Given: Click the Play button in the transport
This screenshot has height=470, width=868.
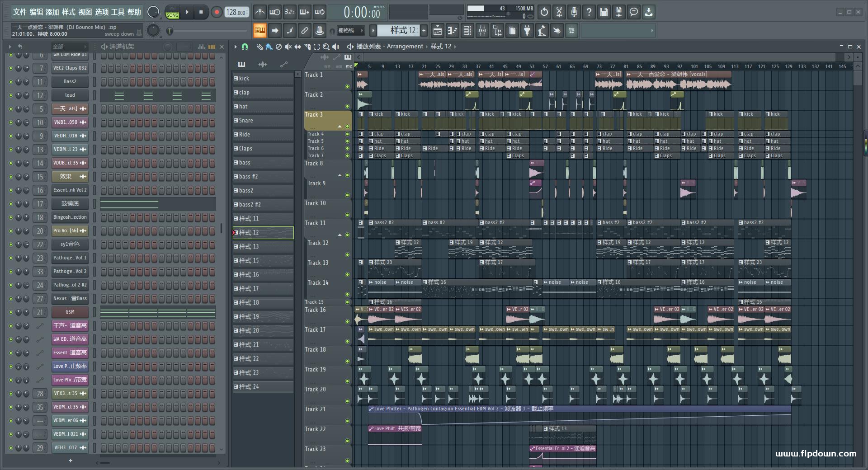Looking at the screenshot, I should pos(187,12).
